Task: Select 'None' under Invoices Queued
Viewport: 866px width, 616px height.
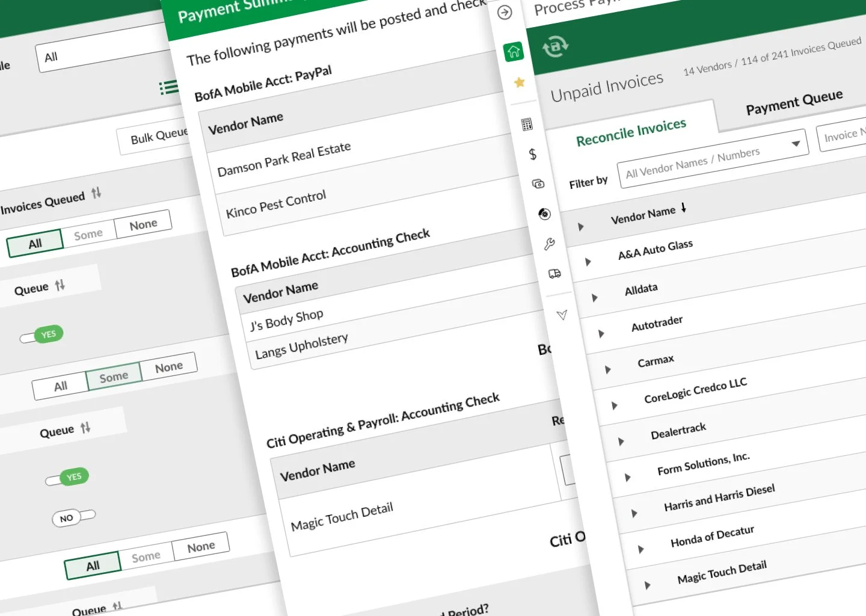Action: point(143,224)
